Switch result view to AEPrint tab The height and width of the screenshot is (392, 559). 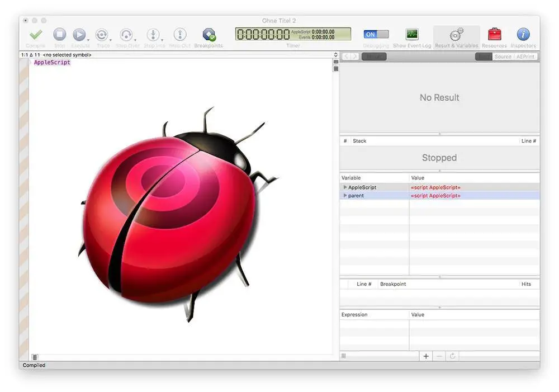[525, 56]
